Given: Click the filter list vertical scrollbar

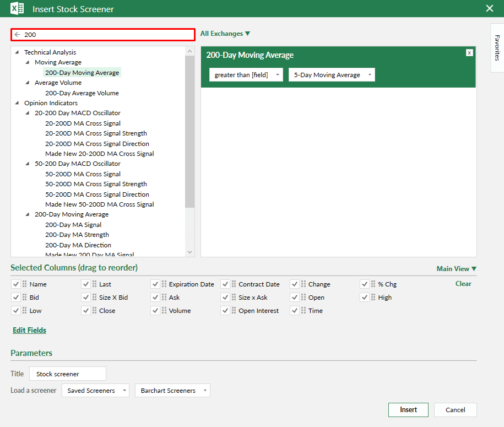Looking at the screenshot, I should pyautogui.click(x=190, y=132).
